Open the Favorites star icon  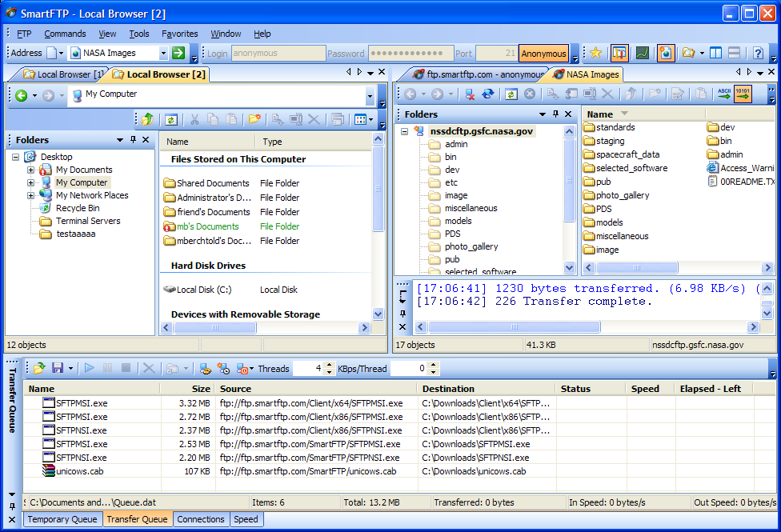pyautogui.click(x=595, y=54)
